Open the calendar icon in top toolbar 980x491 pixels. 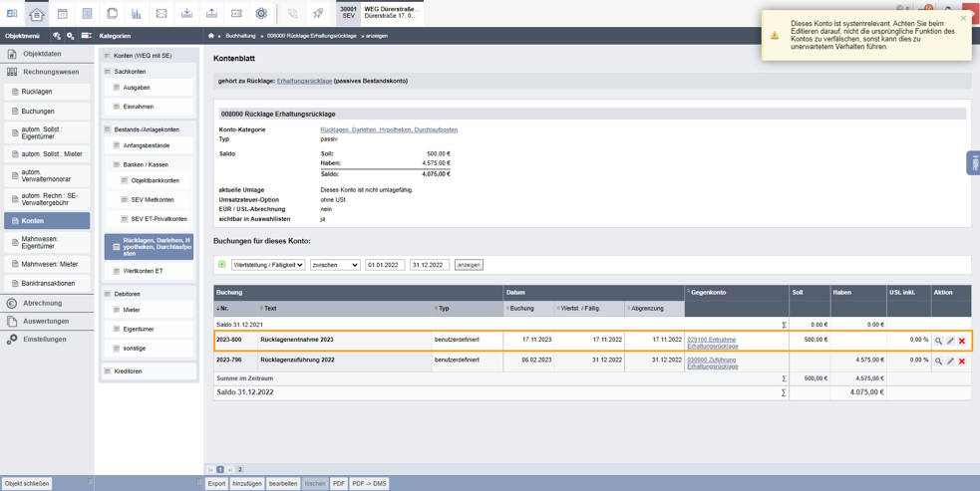coord(62,13)
